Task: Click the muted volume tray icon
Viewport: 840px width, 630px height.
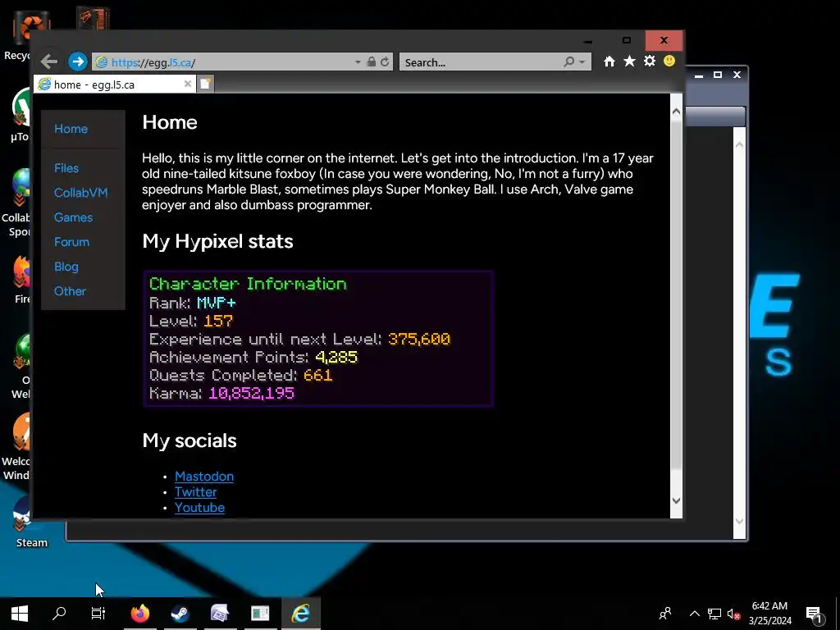Action: coord(734,614)
